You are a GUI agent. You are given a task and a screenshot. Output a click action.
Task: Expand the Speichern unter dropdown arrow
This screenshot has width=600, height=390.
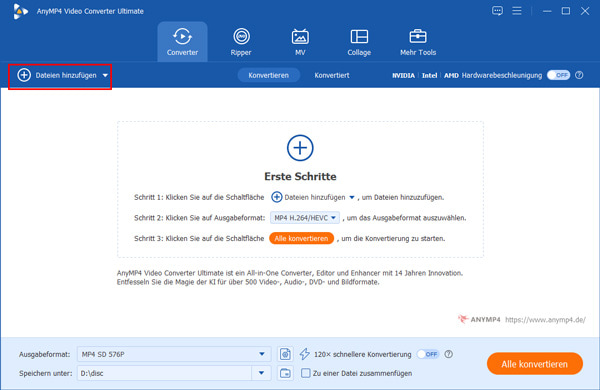point(261,373)
